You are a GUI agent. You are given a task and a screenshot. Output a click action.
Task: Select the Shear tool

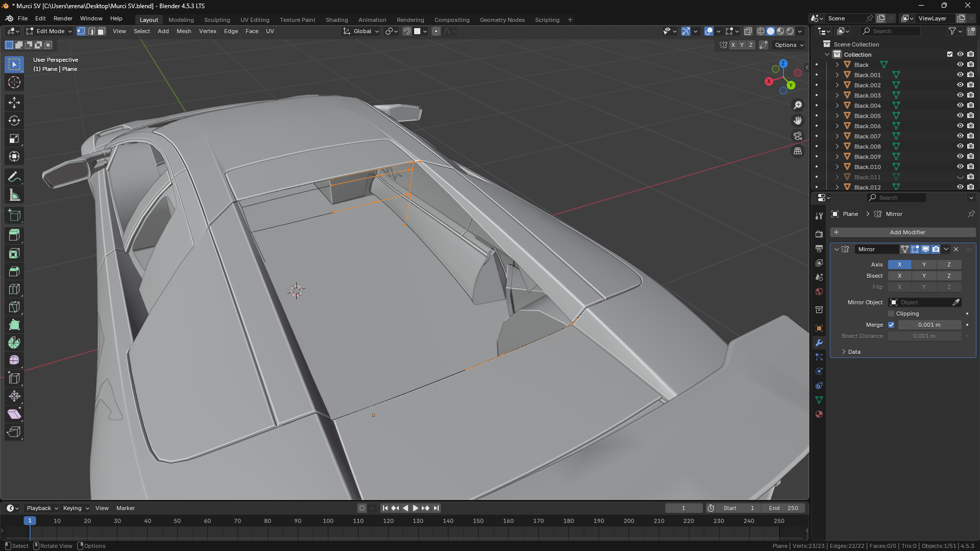tap(14, 414)
